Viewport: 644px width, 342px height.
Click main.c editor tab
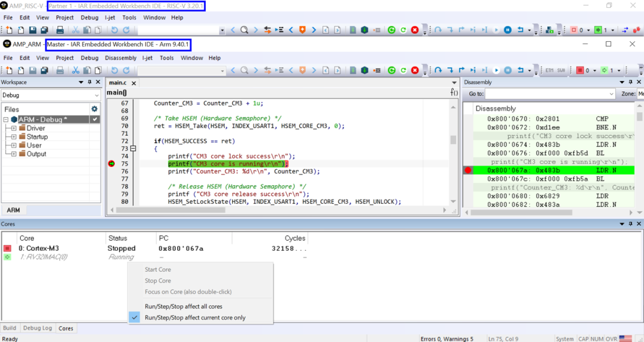[x=118, y=83]
